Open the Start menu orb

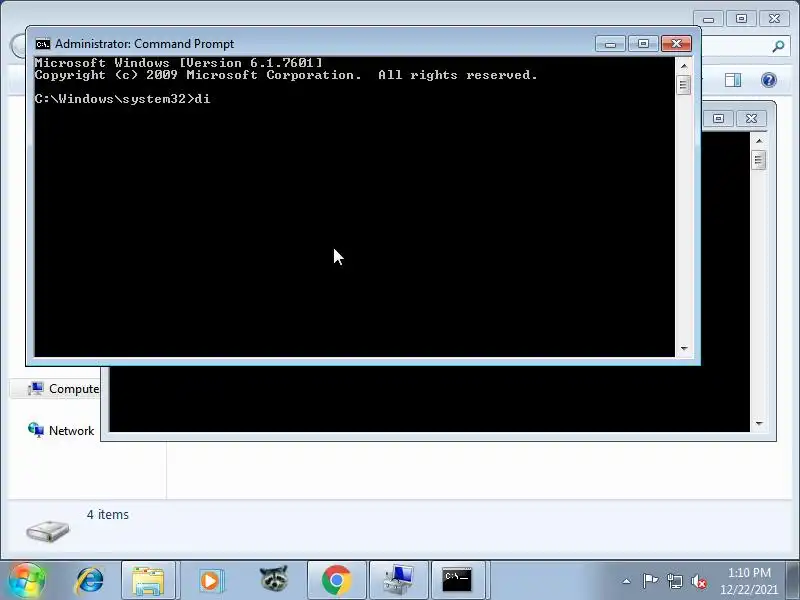pos(26,581)
